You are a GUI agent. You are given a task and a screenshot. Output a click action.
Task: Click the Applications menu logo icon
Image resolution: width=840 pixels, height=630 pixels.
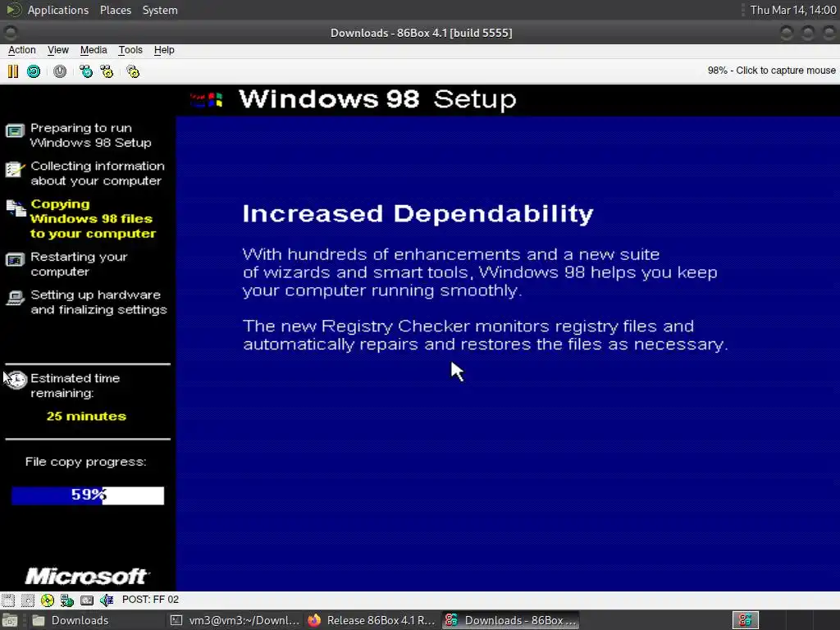coord(14,10)
